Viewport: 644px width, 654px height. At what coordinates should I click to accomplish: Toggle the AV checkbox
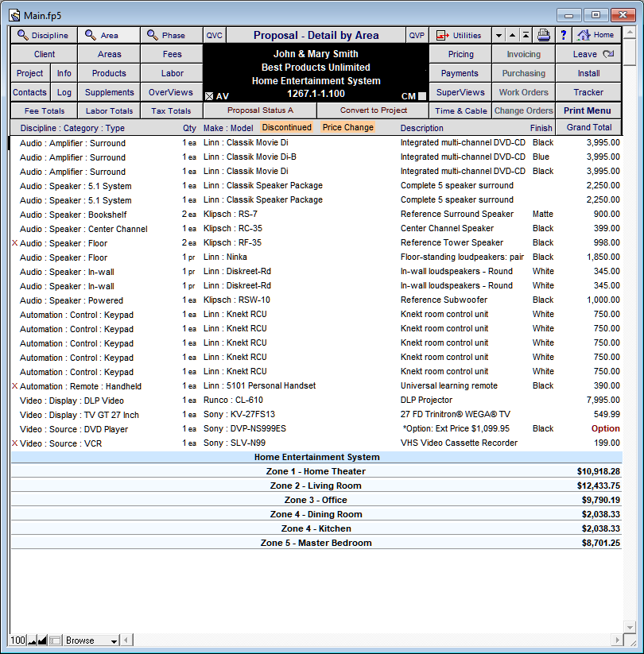(x=209, y=96)
